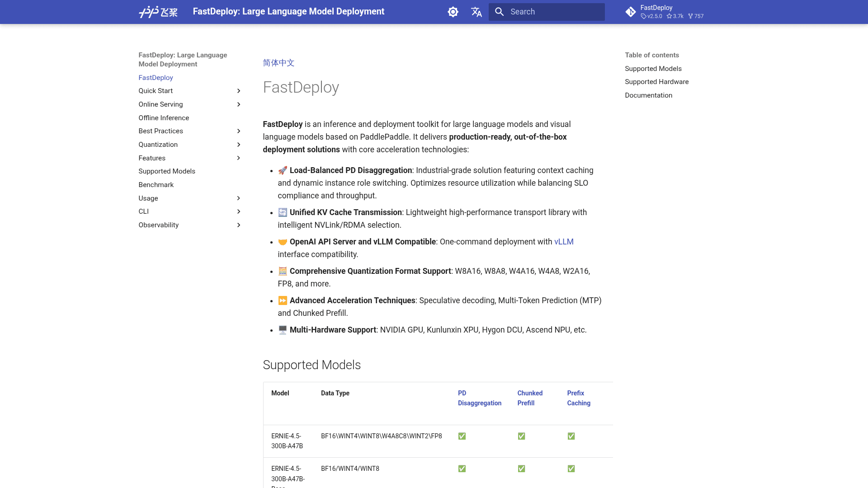This screenshot has height=488, width=868.
Task: Expand the Best Practices chevron
Action: tap(239, 131)
